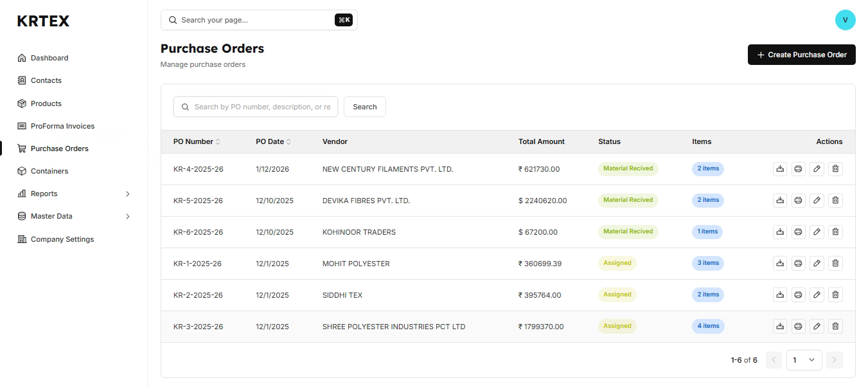The width and height of the screenshot is (868, 389).
Task: Go to Containers in sidebar
Action: click(49, 171)
